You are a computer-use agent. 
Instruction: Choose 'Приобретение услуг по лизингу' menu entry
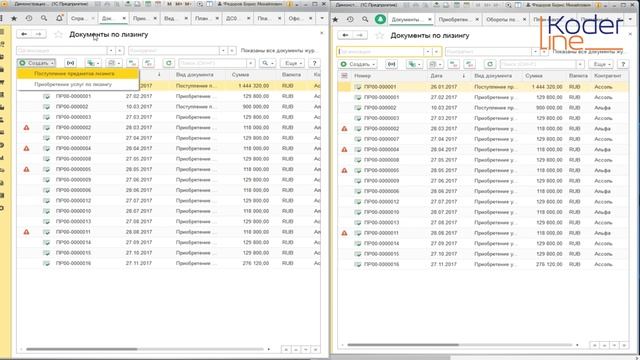point(78,84)
